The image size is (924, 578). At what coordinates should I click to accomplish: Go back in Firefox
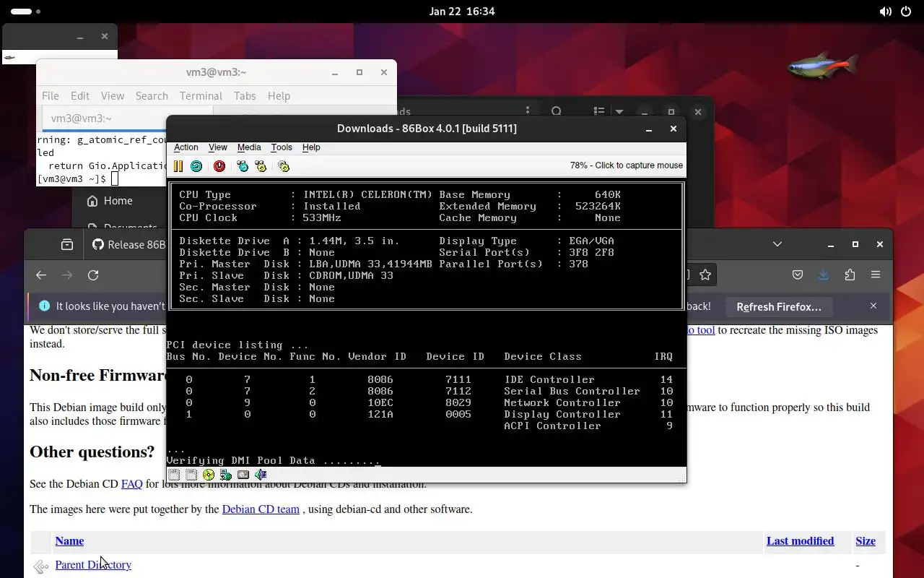coord(41,275)
